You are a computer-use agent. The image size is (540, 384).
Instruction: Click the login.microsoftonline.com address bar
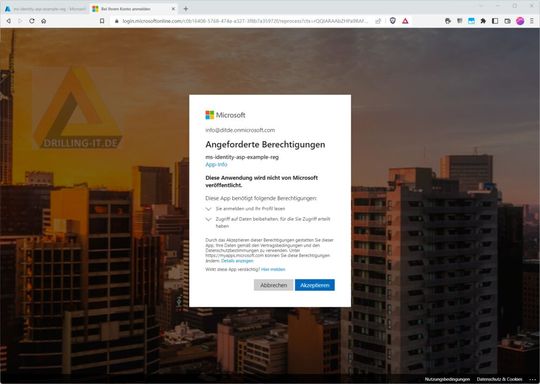pos(245,21)
